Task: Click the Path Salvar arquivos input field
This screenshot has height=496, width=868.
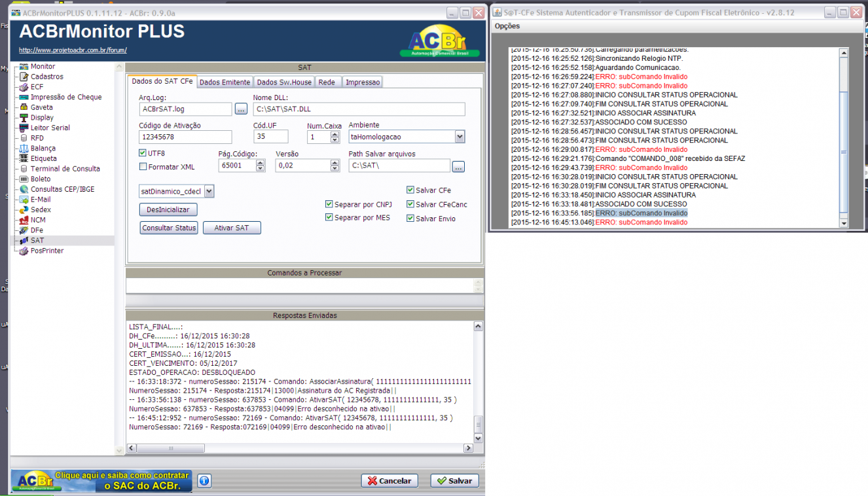Action: tap(399, 166)
